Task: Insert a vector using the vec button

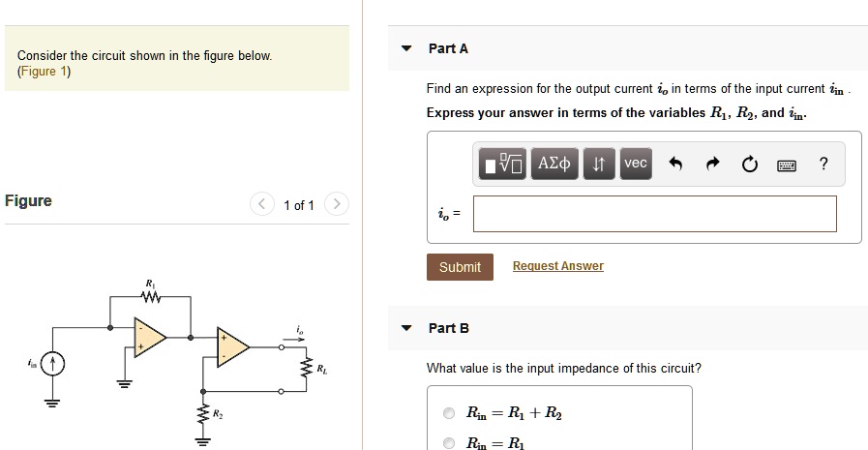Action: [x=636, y=164]
